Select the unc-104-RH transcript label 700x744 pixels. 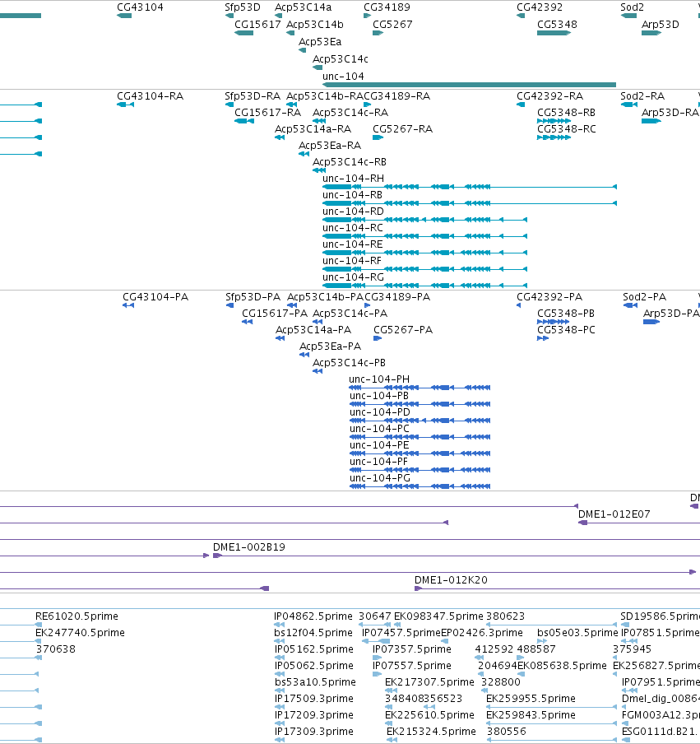point(353,179)
